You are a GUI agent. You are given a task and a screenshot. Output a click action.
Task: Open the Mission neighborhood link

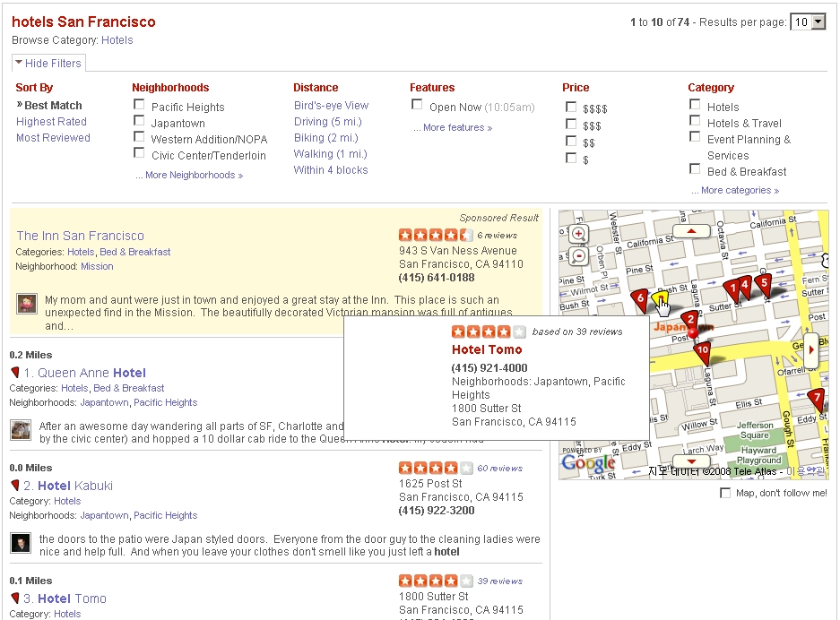click(x=97, y=266)
